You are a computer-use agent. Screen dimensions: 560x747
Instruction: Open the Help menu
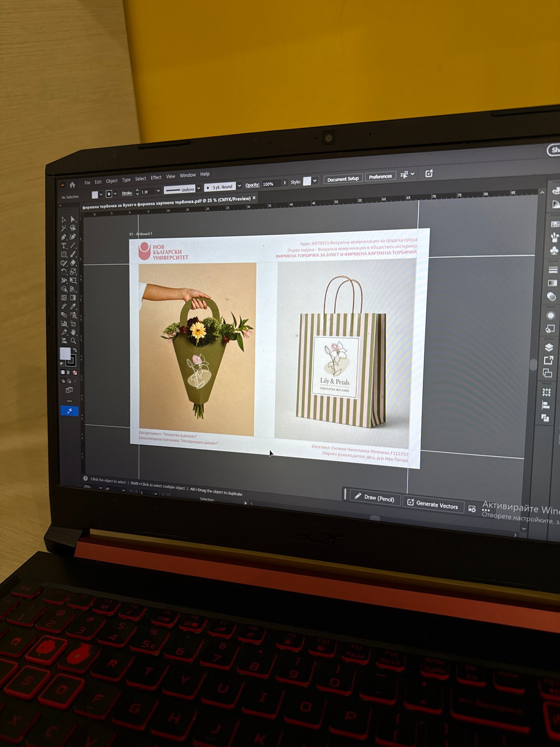[205, 174]
